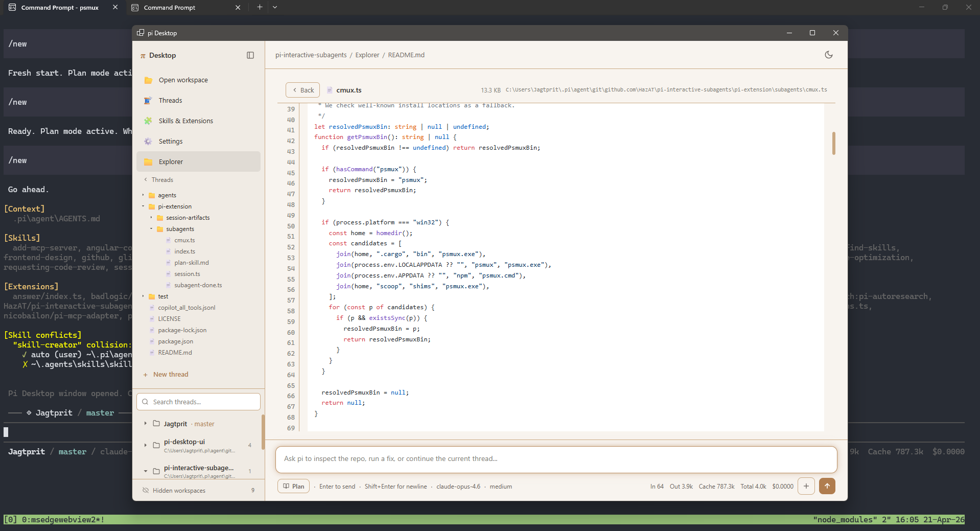The width and height of the screenshot is (980, 531).
Task: Start a New thread
Action: pos(166,375)
